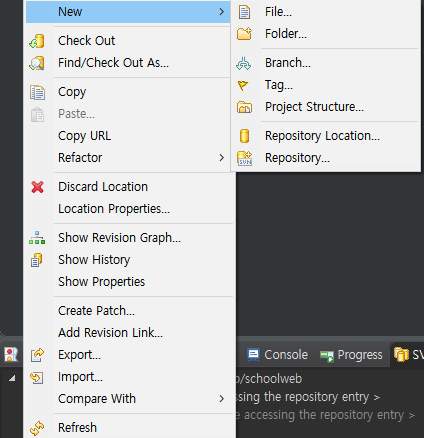
Task: Click the 'sing the repository entry' line
Action: [308, 397]
